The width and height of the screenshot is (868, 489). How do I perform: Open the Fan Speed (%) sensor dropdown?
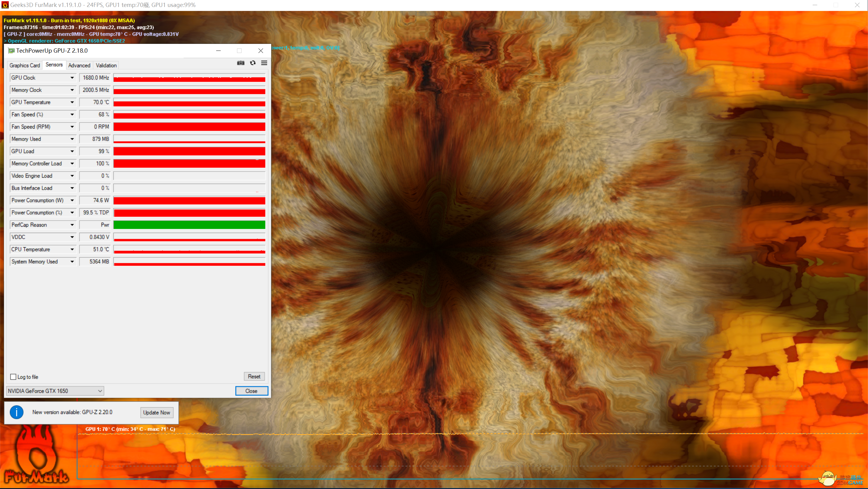click(x=72, y=115)
